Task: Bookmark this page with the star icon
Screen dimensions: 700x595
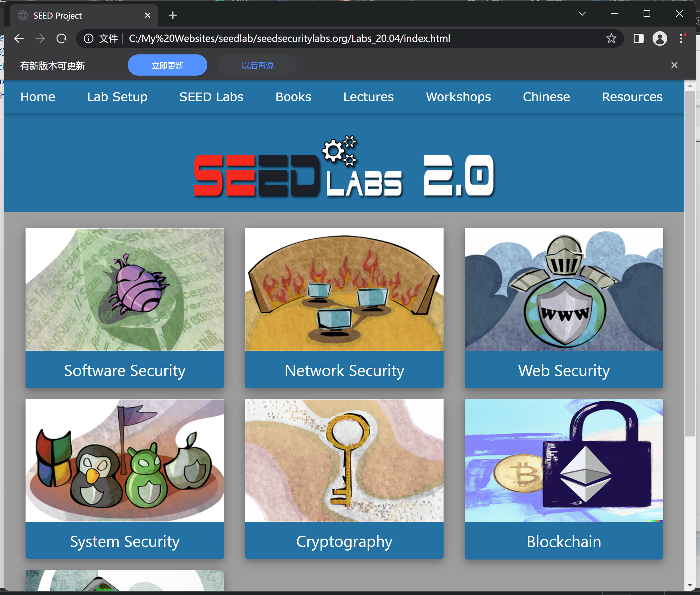Action: click(x=611, y=38)
